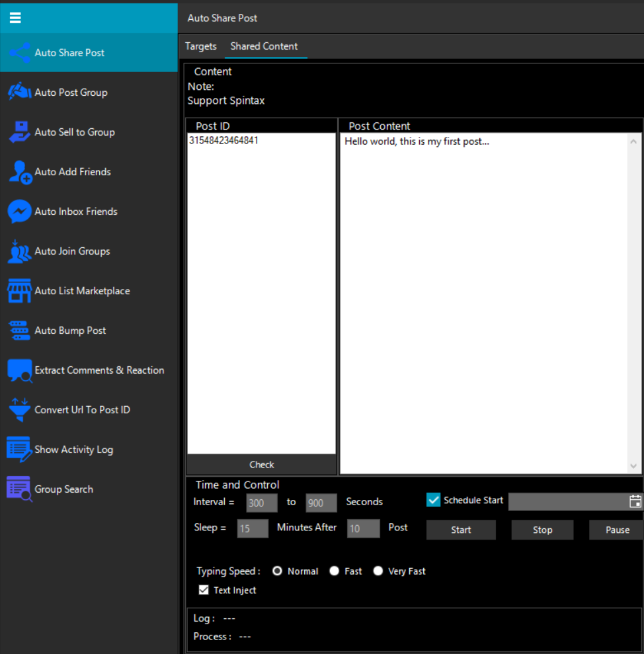Select the Auto Join Groups menu entry
The image size is (644, 654).
tap(89, 251)
